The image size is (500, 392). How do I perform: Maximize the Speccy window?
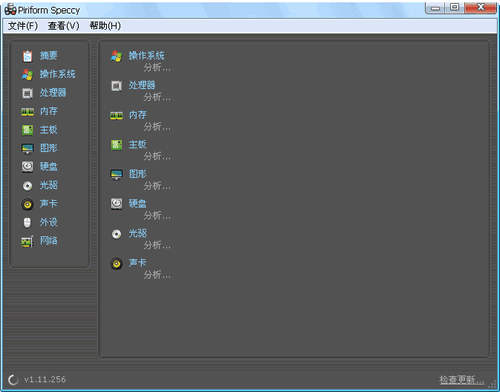(x=454, y=8)
